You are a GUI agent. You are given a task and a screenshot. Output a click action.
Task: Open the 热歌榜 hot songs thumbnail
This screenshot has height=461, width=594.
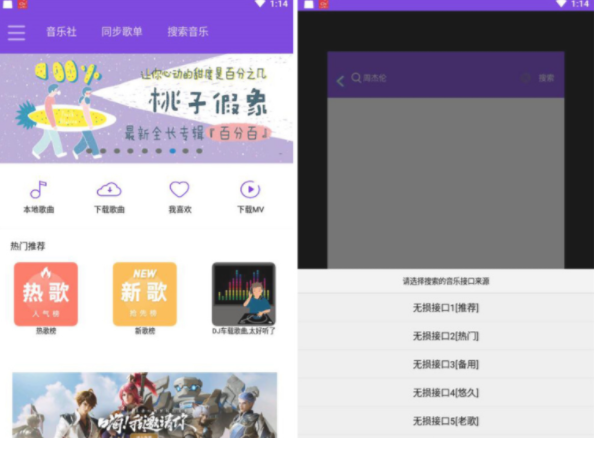(x=46, y=294)
